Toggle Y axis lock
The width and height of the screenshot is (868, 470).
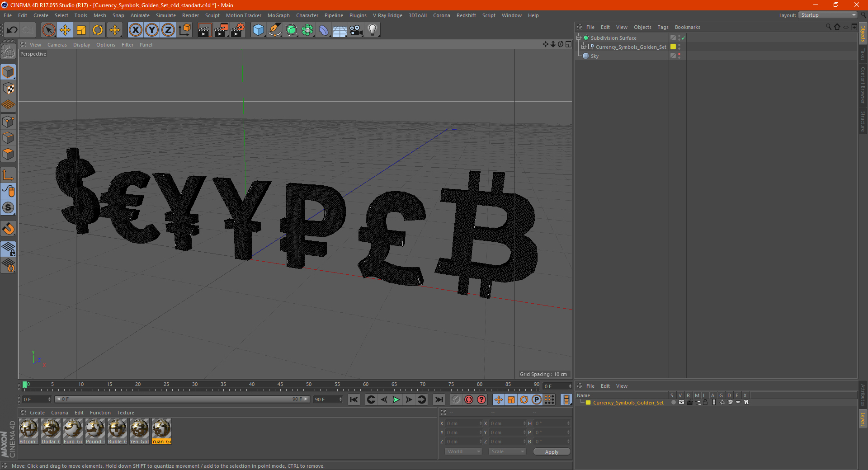(x=152, y=30)
